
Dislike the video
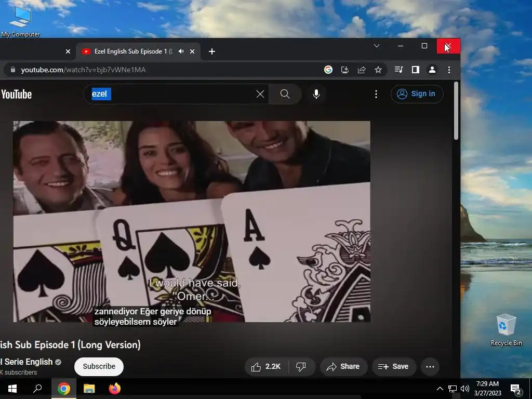pos(301,366)
